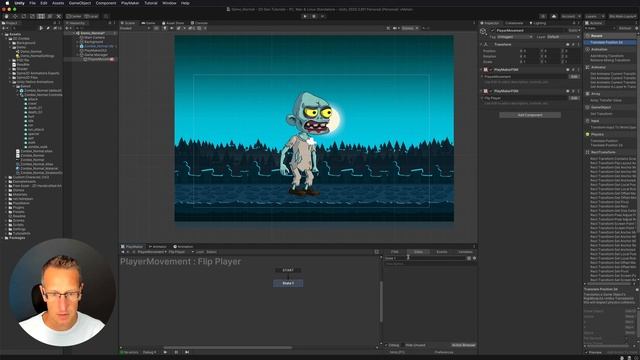Viewport: 640px width, 360px height.
Task: Open the PlayMaker menu
Action: 130,3
